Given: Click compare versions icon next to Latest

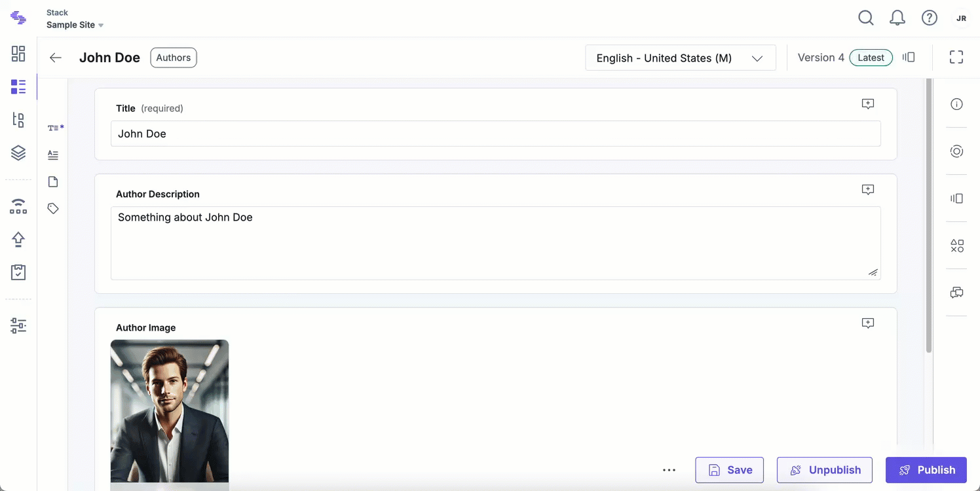Looking at the screenshot, I should [909, 58].
